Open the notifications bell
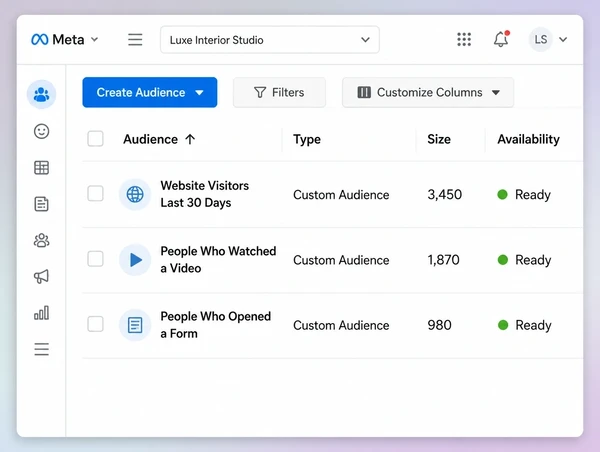The image size is (600, 452). click(501, 39)
